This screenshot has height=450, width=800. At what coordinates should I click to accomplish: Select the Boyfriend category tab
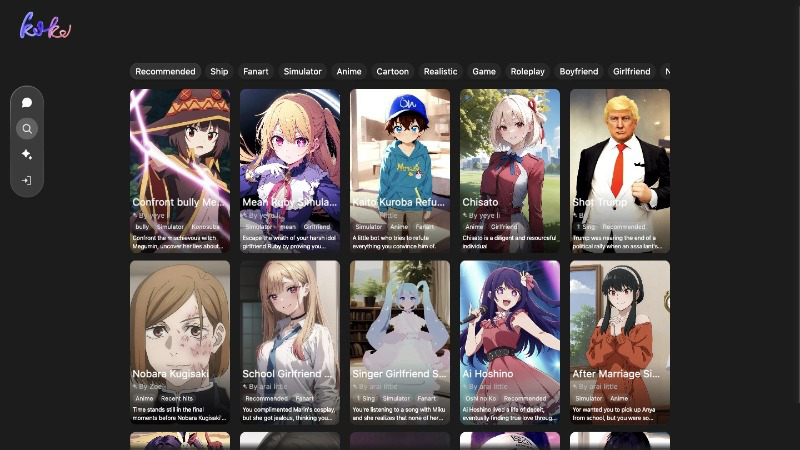click(x=579, y=71)
